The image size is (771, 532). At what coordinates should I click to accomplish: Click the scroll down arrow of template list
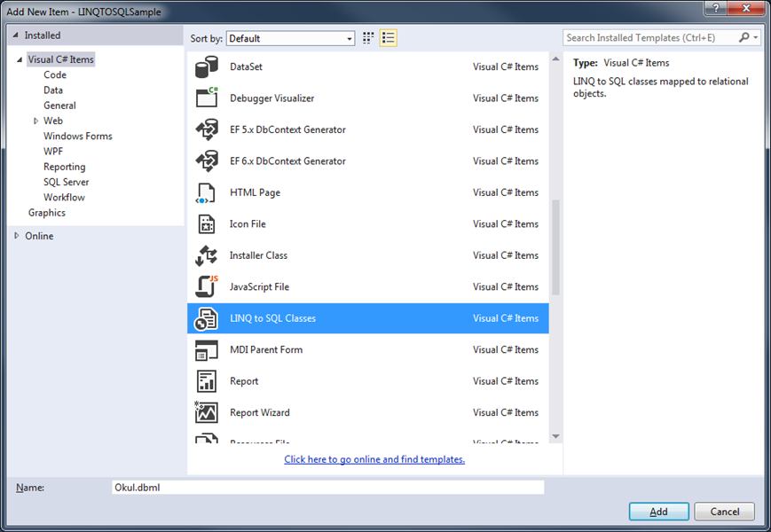[555, 436]
